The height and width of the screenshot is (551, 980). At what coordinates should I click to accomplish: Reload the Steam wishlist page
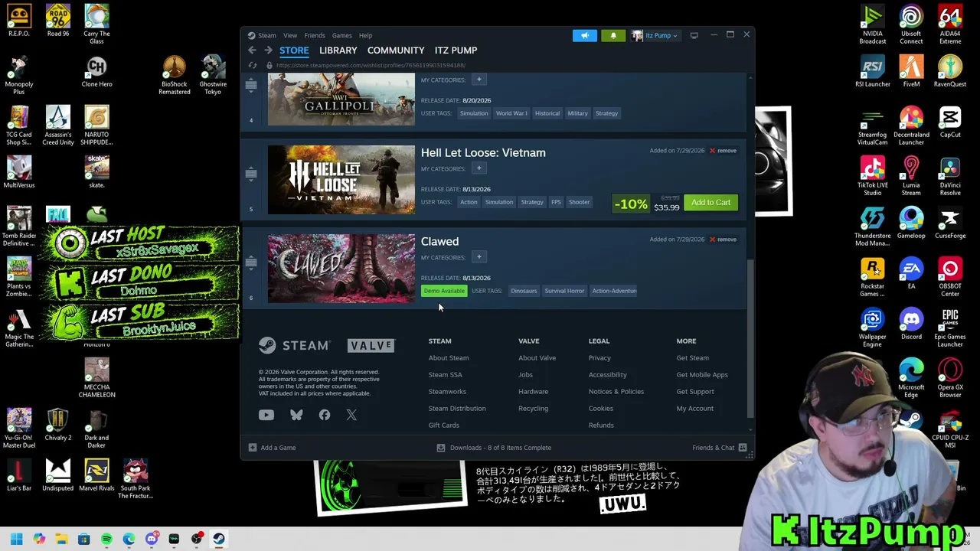[253, 65]
